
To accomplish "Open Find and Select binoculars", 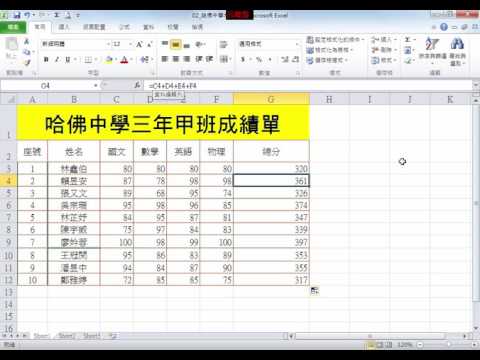I will pyautogui.click(x=457, y=51).
